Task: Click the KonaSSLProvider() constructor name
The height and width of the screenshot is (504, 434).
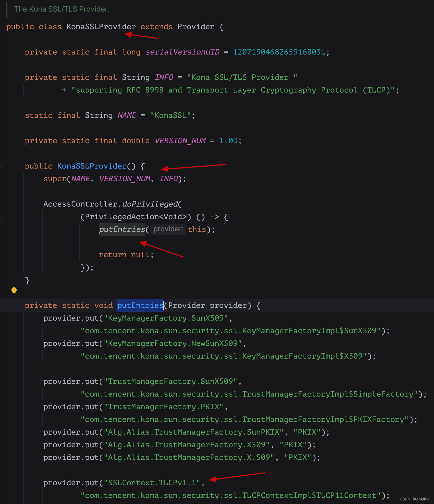Action: click(92, 166)
